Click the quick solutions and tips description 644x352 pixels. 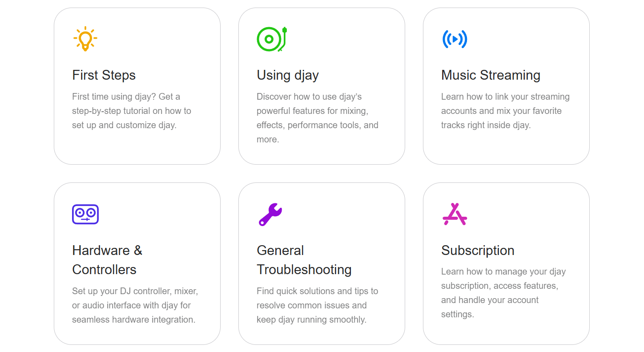tap(317, 305)
